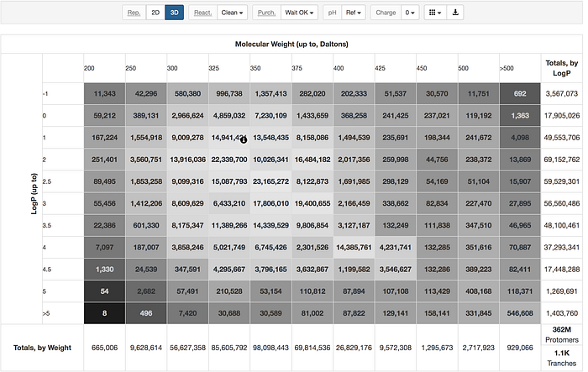588x372 pixels.
Task: Select the 400 molecular weight column header
Action: pos(354,68)
